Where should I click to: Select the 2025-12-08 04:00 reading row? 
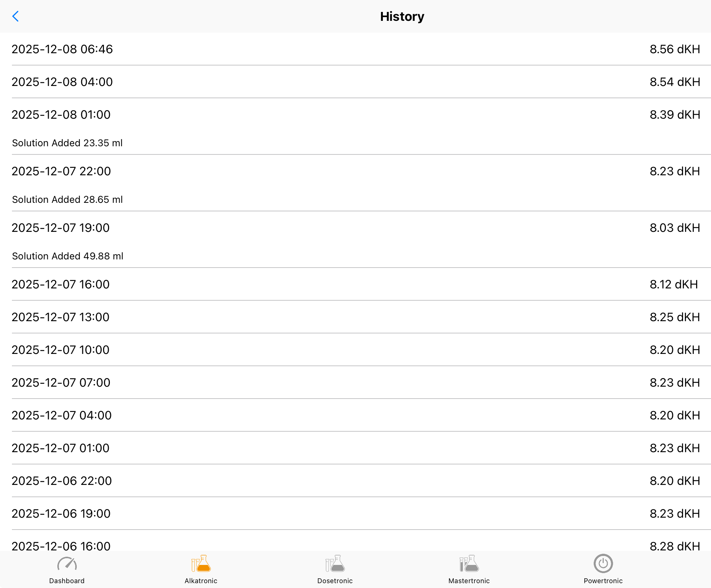click(62, 82)
